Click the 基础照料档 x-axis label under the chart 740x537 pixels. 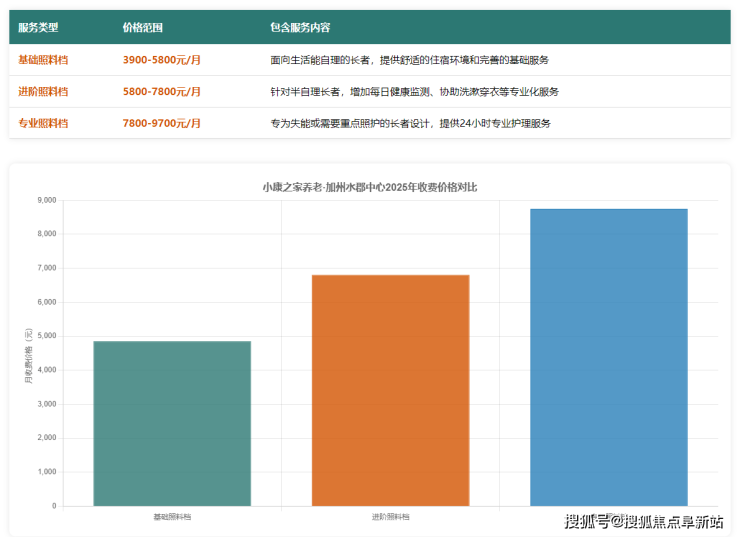click(172, 517)
